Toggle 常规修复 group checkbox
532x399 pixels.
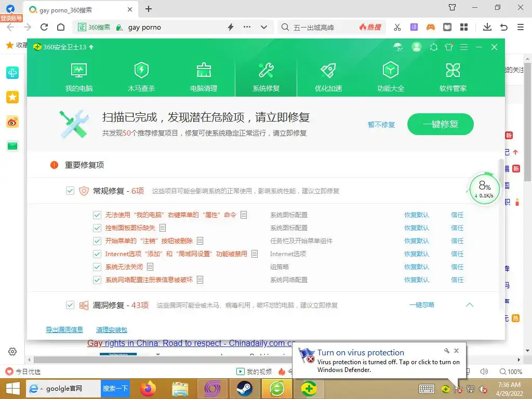70,191
